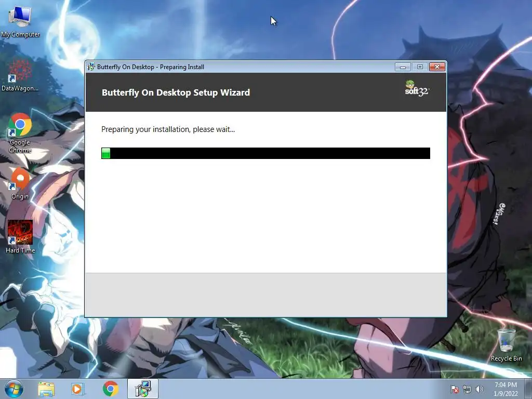Click the installation progress bar
Image resolution: width=532 pixels, height=399 pixels.
[265, 153]
